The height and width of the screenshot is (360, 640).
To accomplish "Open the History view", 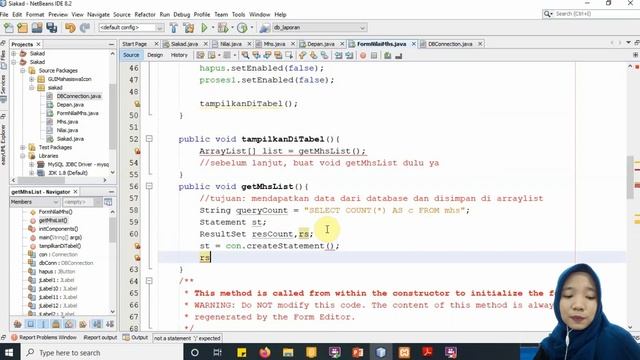I will point(179,55).
